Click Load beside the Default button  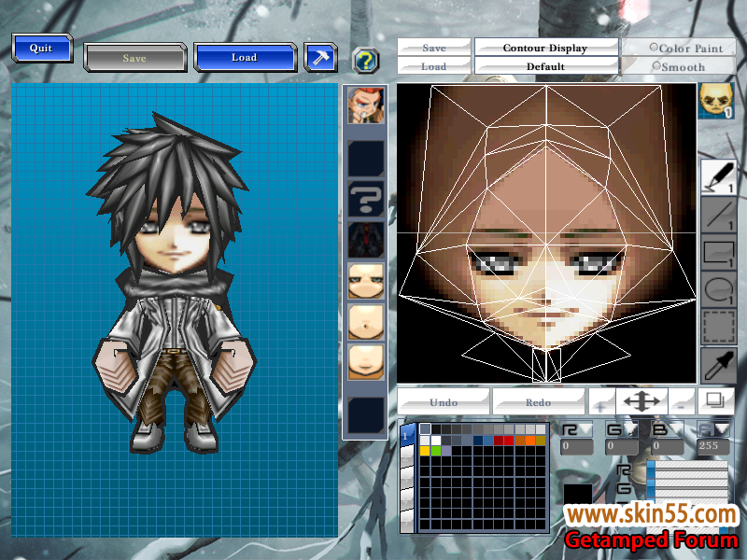(x=433, y=65)
